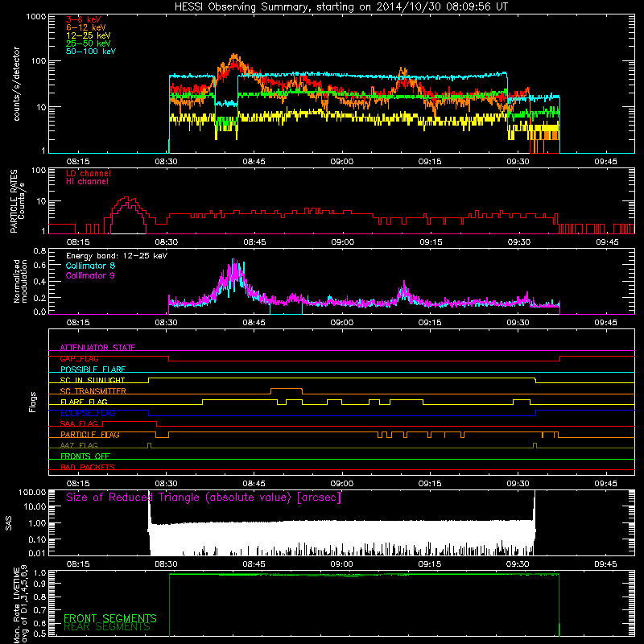This screenshot has width=644, height=644.
Task: Click the '1000' tick label on count rate axis
Action: click(x=35, y=17)
